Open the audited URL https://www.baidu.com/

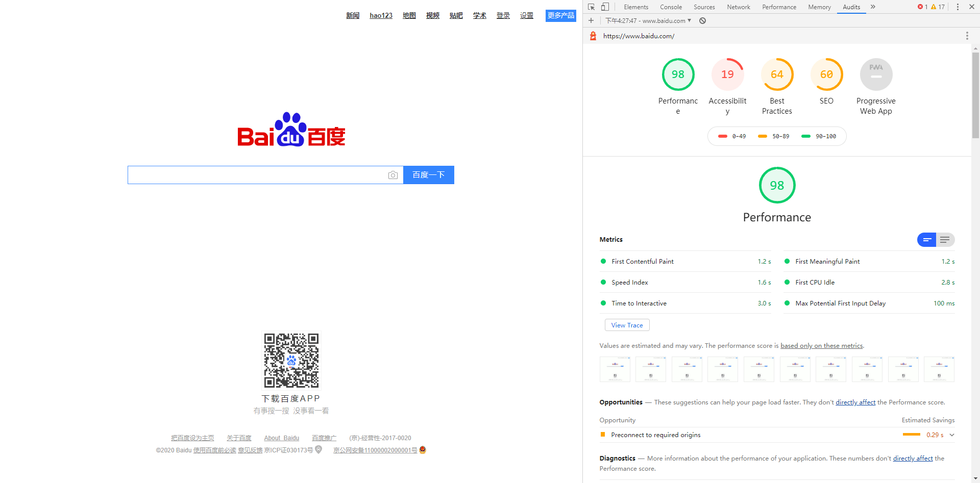tap(639, 36)
